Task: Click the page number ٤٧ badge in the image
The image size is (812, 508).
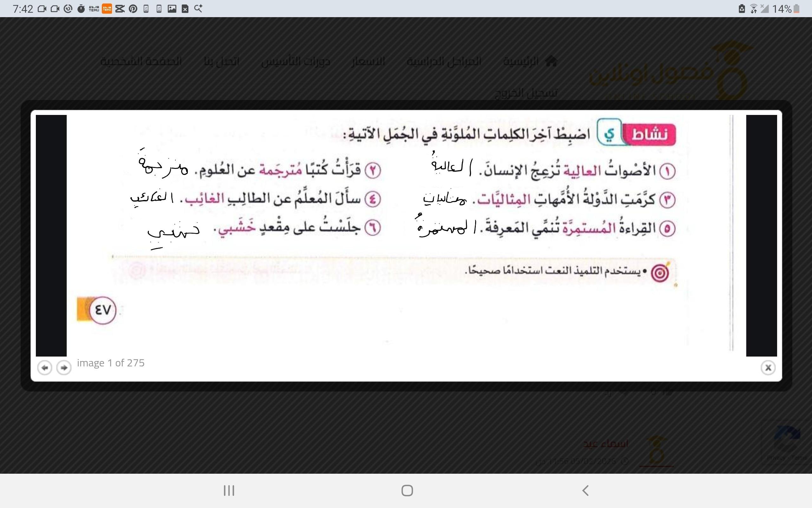Action: (x=102, y=310)
